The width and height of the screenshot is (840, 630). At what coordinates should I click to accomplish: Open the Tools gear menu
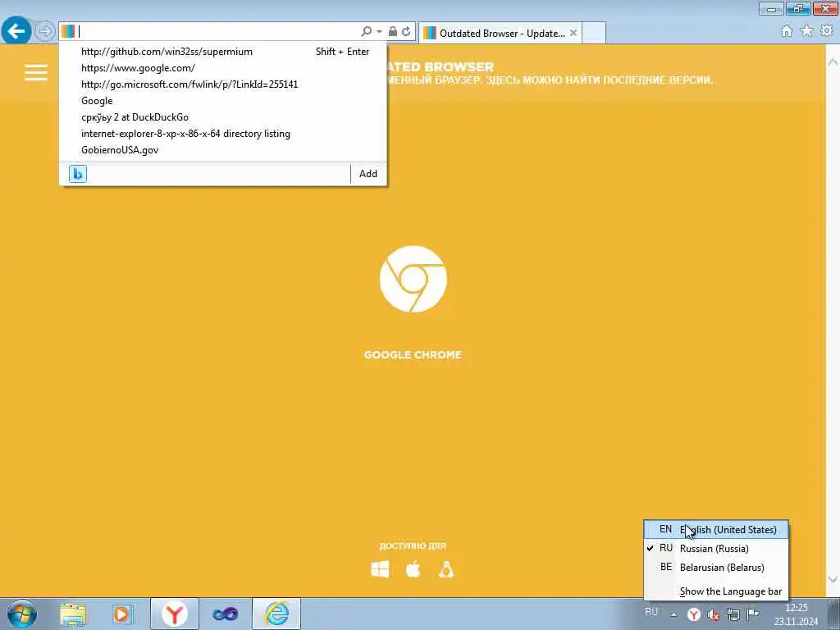(827, 31)
